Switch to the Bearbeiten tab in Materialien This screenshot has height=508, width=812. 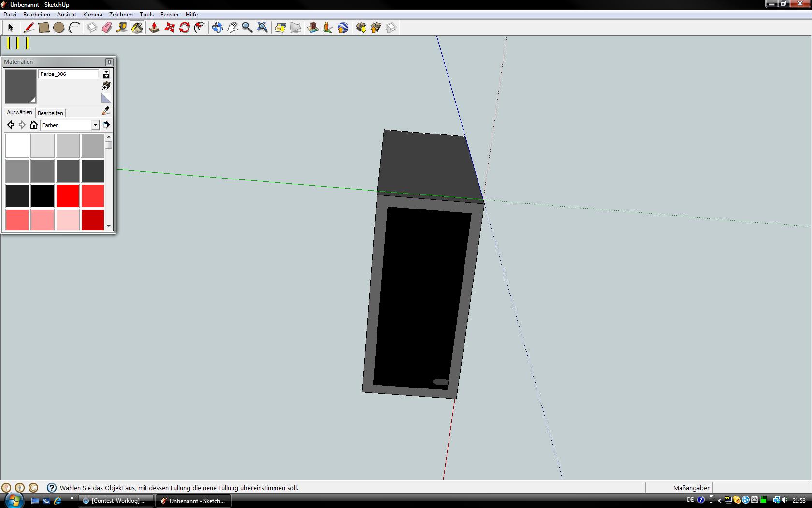[x=50, y=113]
